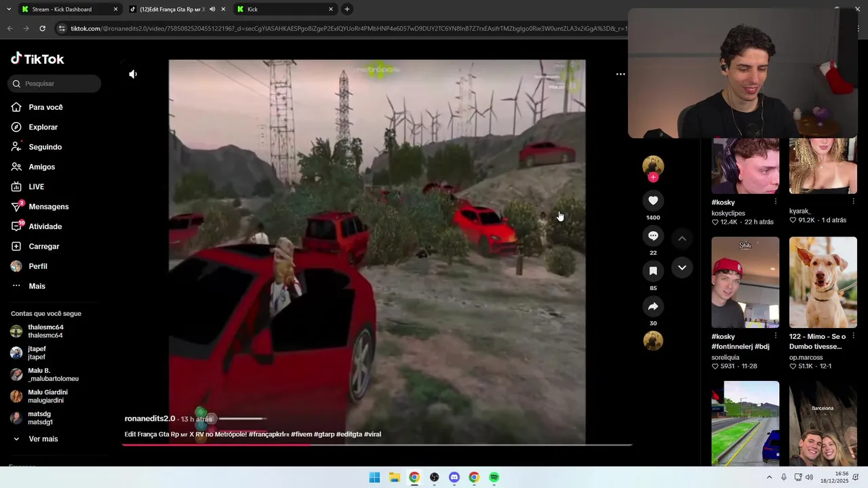Open the Amigos page

(x=34, y=167)
